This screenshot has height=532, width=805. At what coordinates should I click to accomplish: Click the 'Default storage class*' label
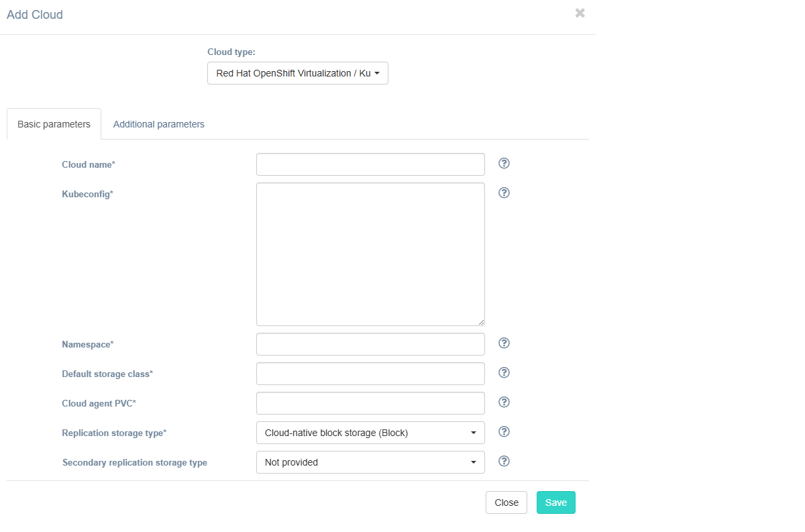[107, 374]
